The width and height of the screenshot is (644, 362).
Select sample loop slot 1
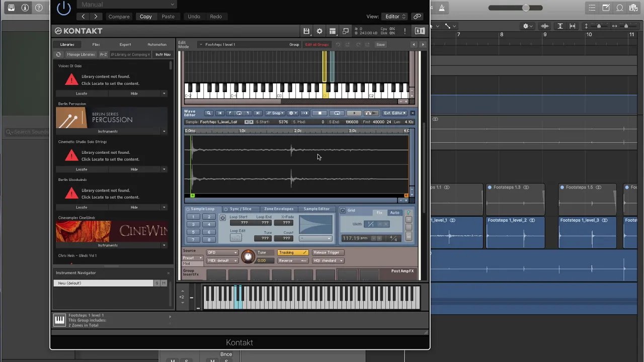193,217
